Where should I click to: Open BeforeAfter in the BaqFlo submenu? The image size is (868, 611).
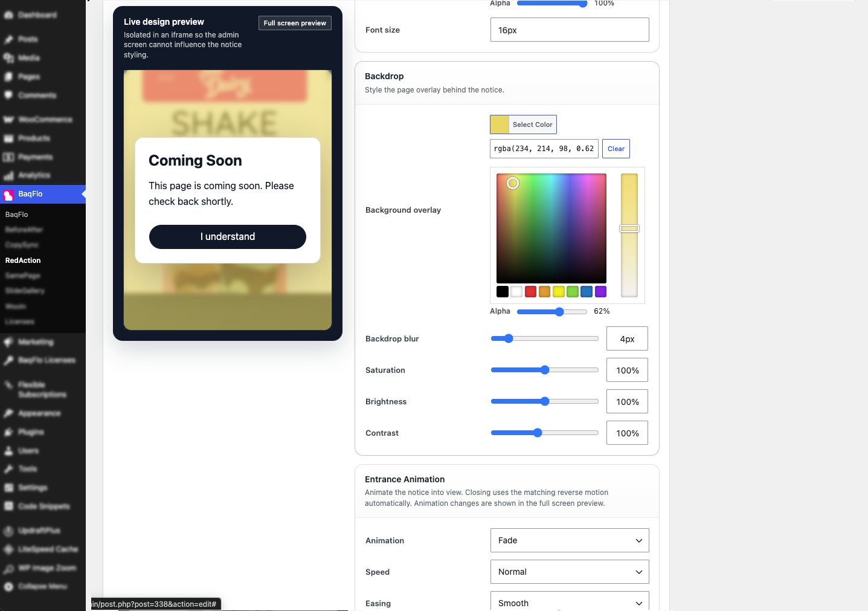24,230
